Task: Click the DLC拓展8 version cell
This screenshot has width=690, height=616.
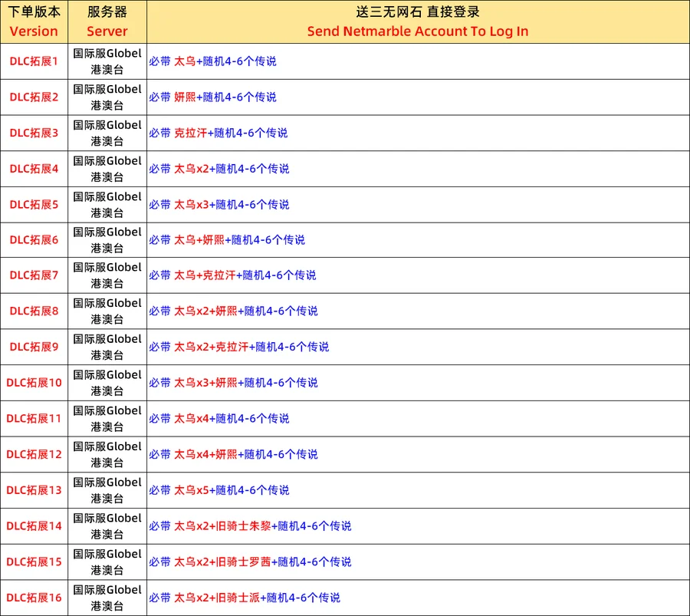Action: click(x=34, y=311)
